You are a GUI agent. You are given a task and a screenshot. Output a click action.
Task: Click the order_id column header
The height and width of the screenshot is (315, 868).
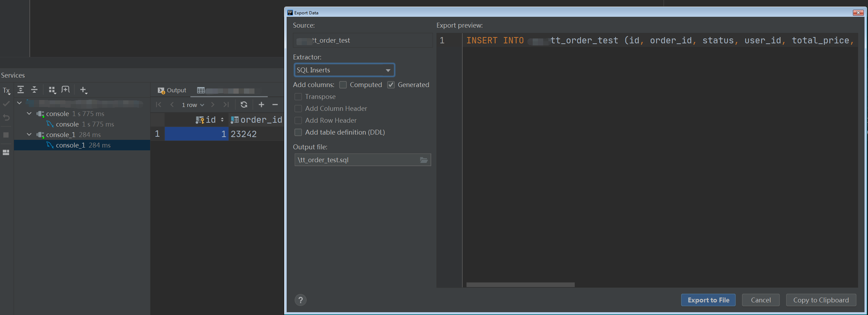pos(257,120)
